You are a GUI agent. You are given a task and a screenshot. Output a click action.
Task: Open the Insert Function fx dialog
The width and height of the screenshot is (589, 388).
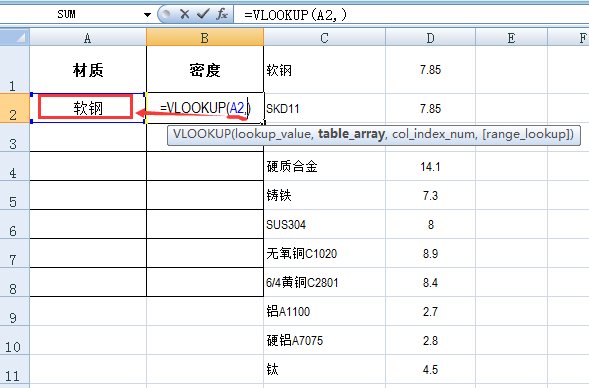222,15
